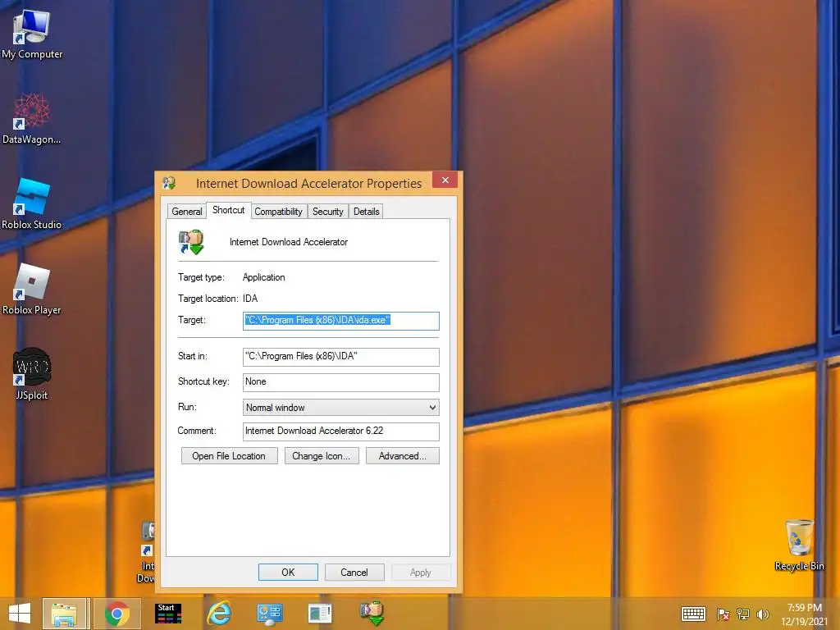This screenshot has width=840, height=630.
Task: Open the Recycle Bin on the desktop
Action: coord(799,545)
